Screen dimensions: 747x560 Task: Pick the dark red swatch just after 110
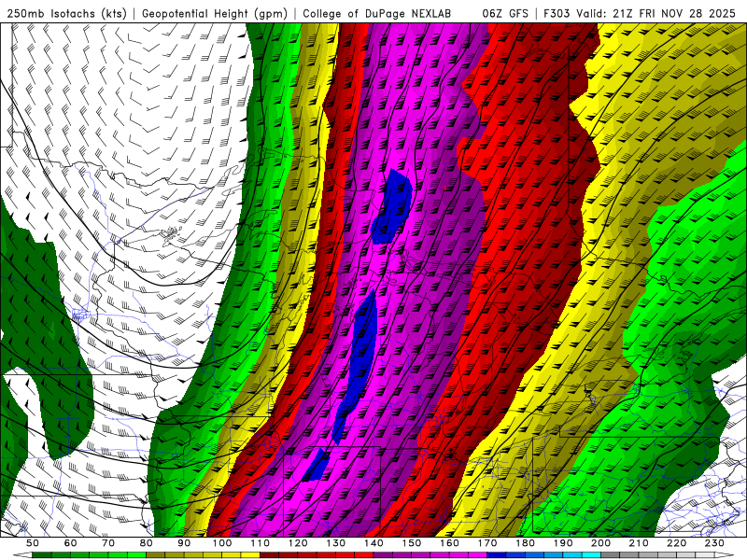(269, 554)
